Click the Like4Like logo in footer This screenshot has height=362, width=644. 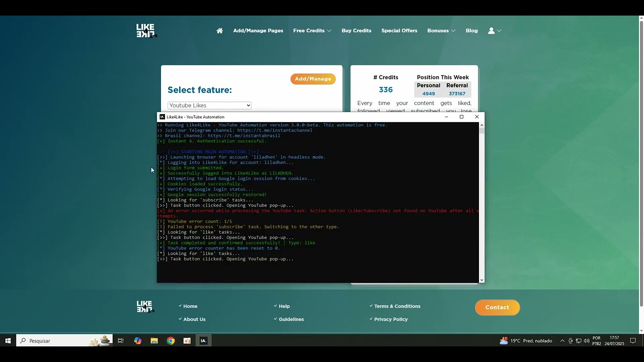[145, 307]
